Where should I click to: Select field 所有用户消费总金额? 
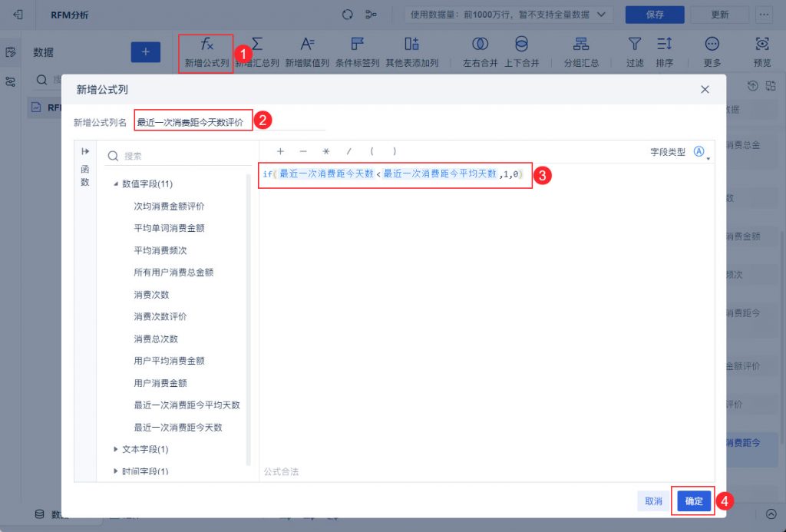pos(173,273)
